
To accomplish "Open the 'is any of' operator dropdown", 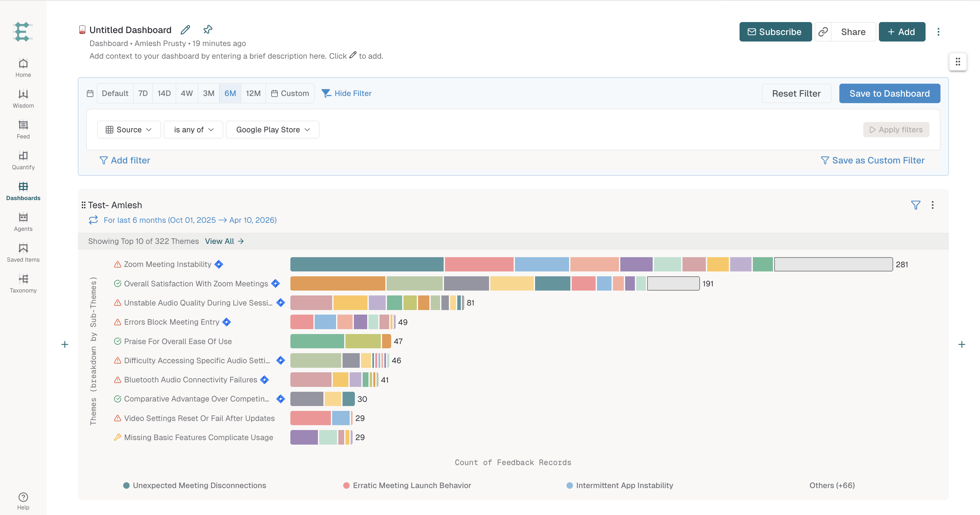I will [193, 130].
